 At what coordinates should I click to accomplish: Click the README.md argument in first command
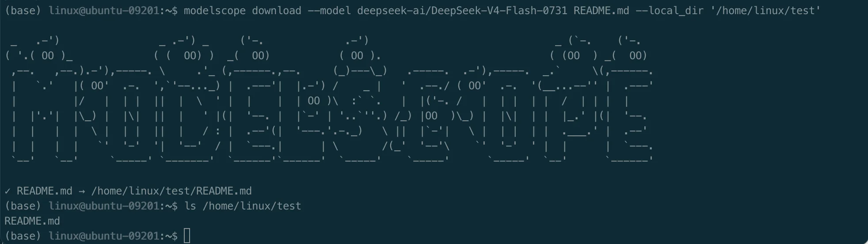tap(601, 11)
